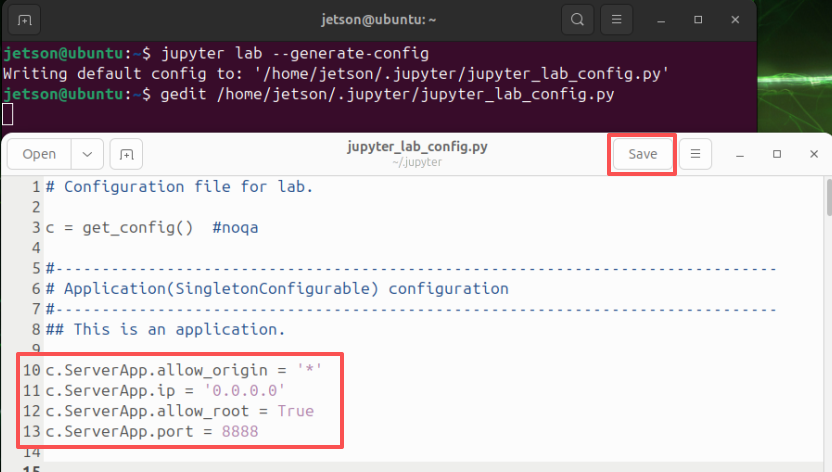
Task: Search in the terminal window
Action: click(x=577, y=20)
